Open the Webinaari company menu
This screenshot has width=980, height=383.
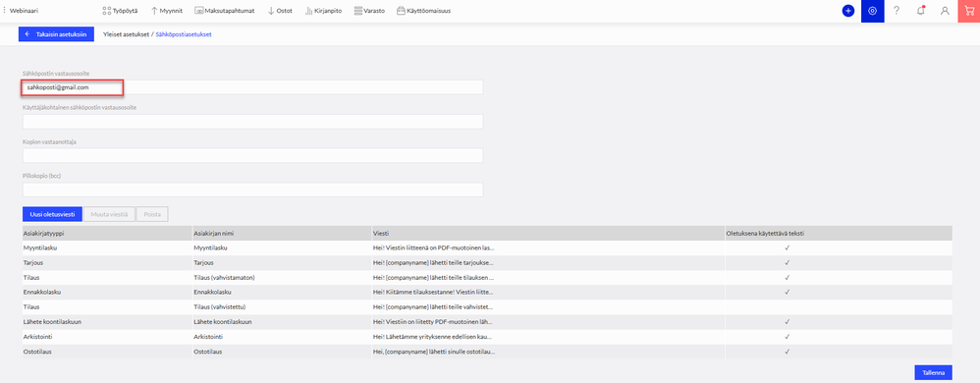tap(21, 11)
